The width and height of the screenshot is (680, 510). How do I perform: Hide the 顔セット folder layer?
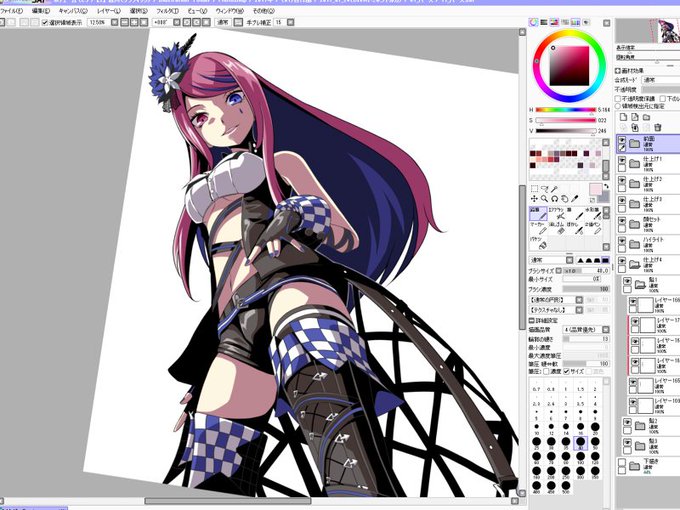pyautogui.click(x=622, y=221)
